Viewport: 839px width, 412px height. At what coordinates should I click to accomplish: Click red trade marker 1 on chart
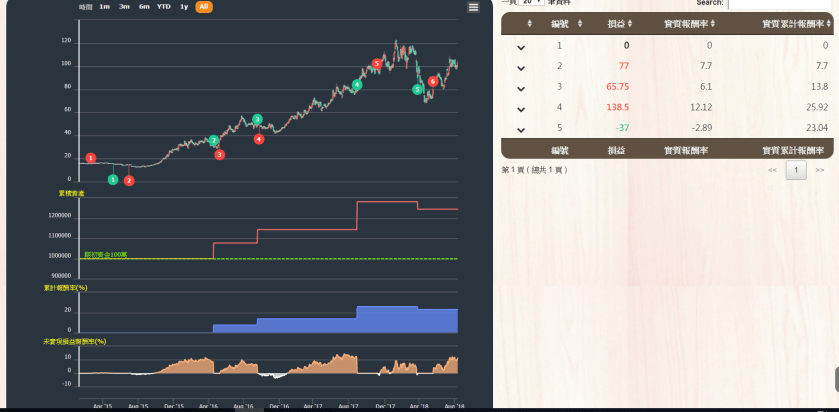pyautogui.click(x=91, y=158)
